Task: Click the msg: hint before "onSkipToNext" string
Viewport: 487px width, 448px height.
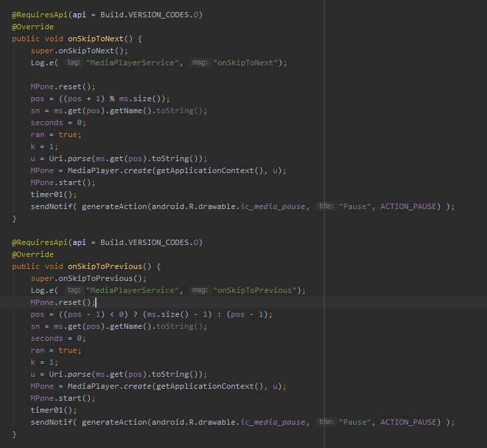Action: pos(200,63)
